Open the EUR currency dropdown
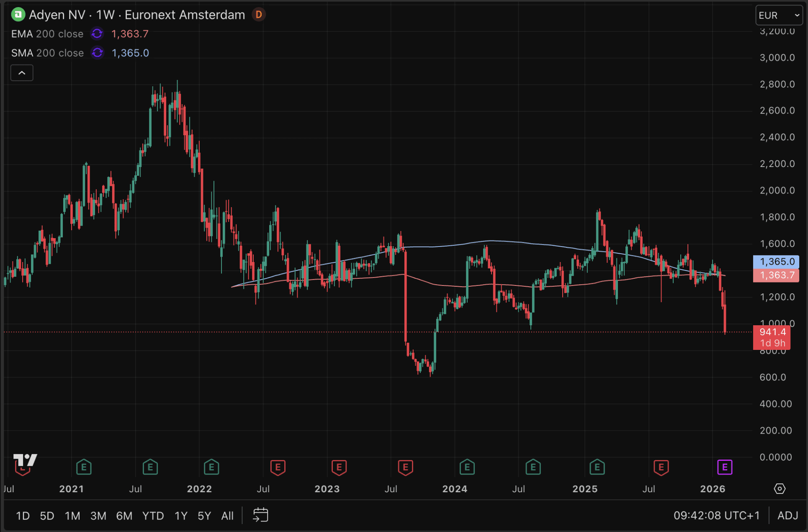 pyautogui.click(x=779, y=15)
